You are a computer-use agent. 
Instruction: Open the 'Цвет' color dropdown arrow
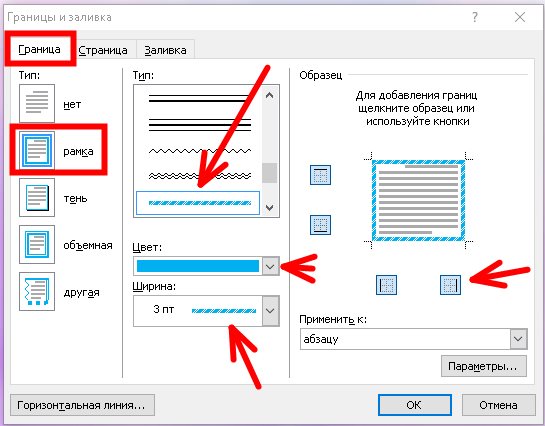(x=270, y=266)
